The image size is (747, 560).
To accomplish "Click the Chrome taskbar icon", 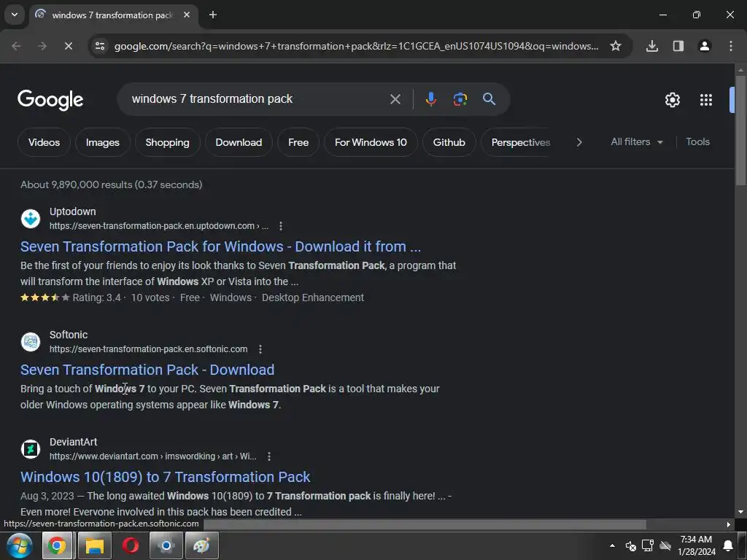I will [x=57, y=545].
